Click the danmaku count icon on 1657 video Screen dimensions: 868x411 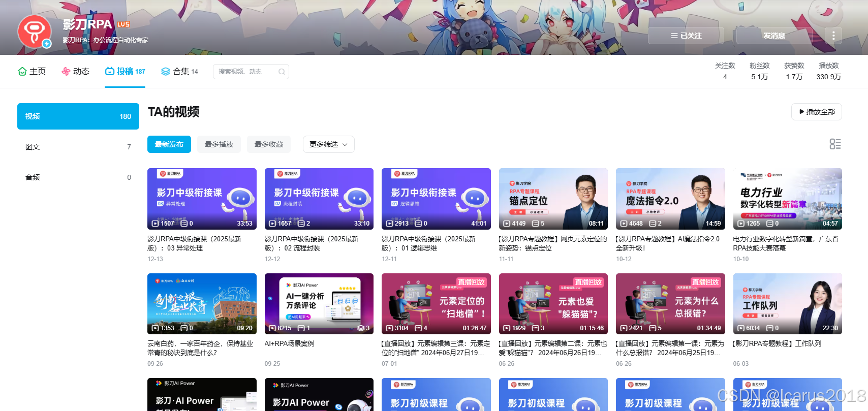[x=301, y=224]
